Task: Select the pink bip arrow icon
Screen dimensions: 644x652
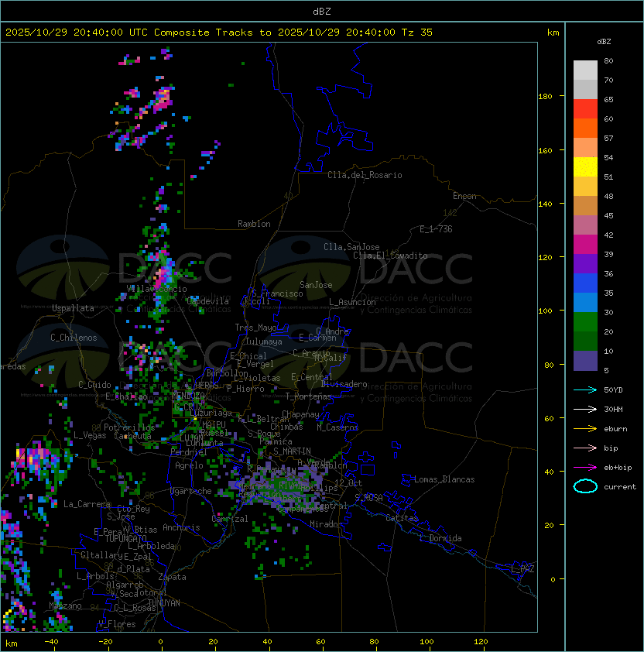Action: click(585, 448)
